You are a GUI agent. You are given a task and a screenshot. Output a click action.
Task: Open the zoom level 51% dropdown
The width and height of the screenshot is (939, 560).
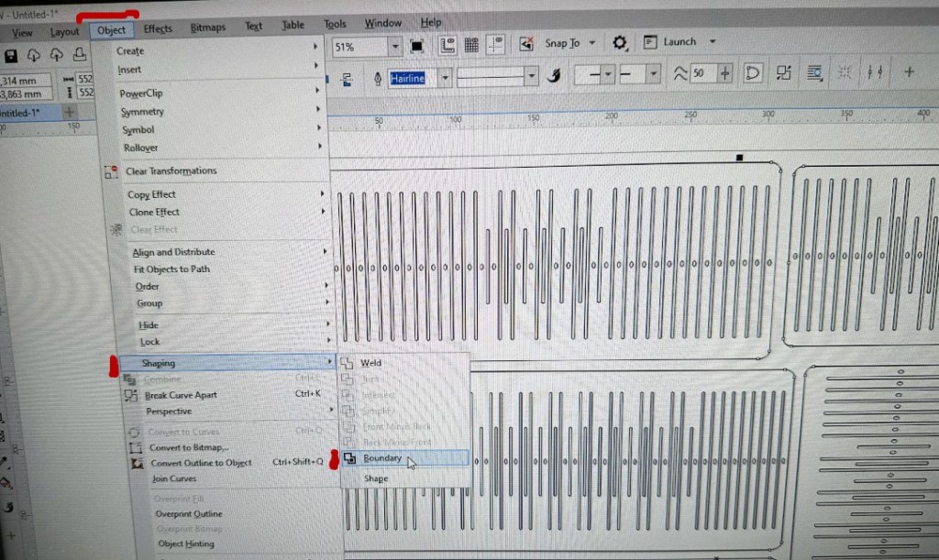tap(395, 47)
